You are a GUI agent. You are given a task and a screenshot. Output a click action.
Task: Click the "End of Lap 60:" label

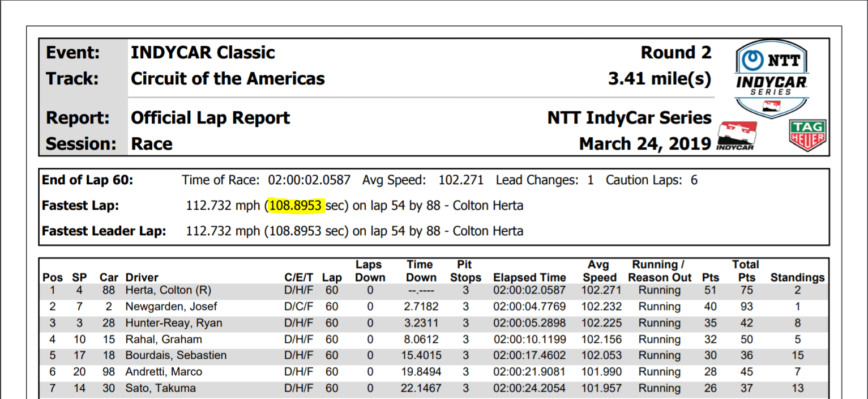pos(87,180)
